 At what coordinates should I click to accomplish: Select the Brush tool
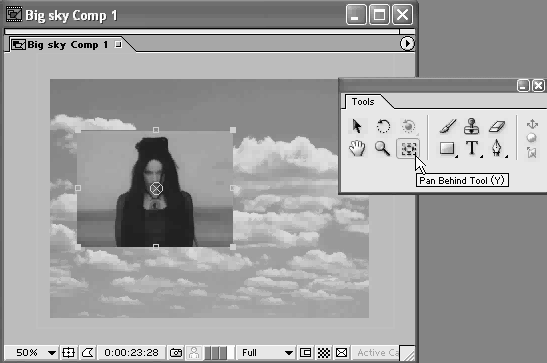tap(448, 126)
